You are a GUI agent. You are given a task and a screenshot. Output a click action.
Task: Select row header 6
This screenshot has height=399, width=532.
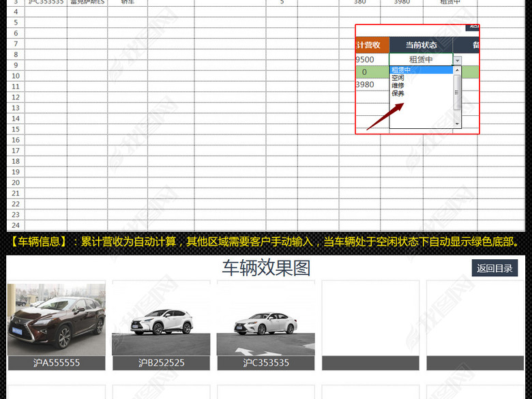coord(16,33)
